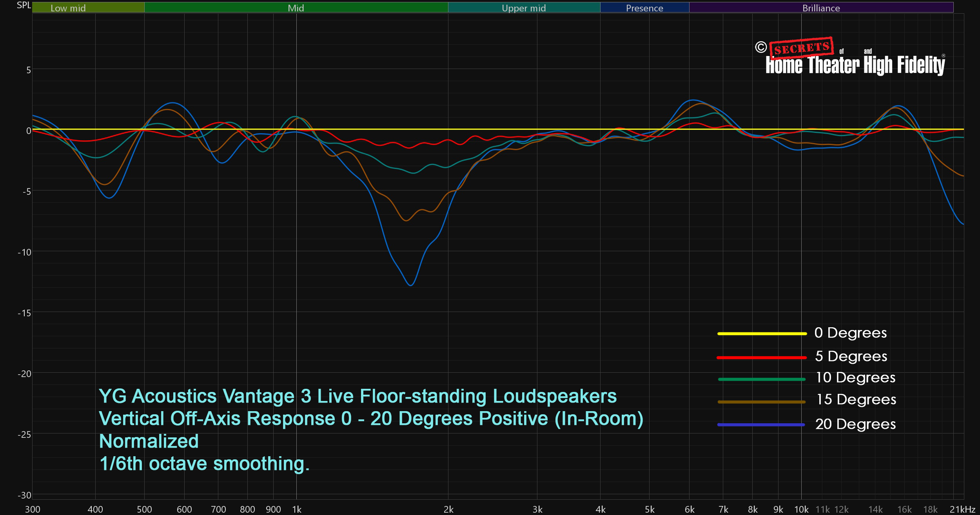The height and width of the screenshot is (515, 980).
Task: Click the 20 Degrees legend label
Action: (x=855, y=424)
